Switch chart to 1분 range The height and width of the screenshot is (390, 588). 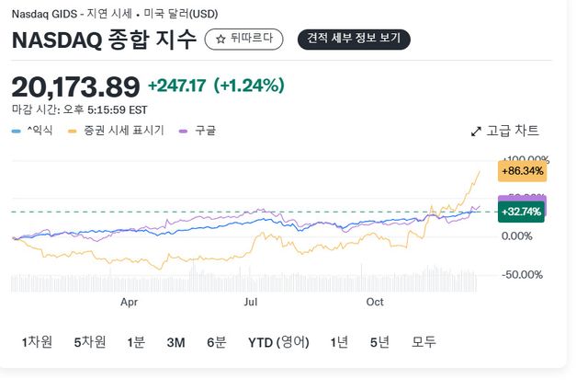pos(136,342)
